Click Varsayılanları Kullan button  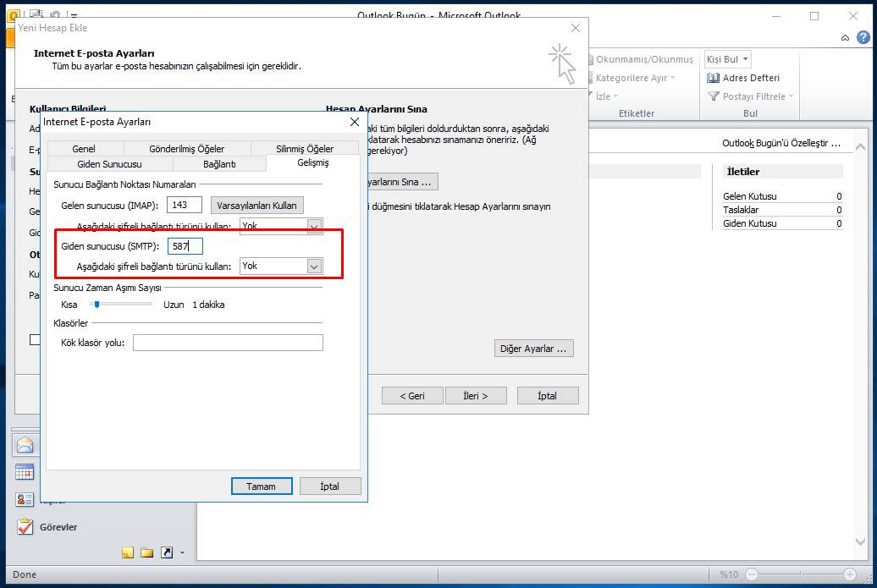(256, 205)
